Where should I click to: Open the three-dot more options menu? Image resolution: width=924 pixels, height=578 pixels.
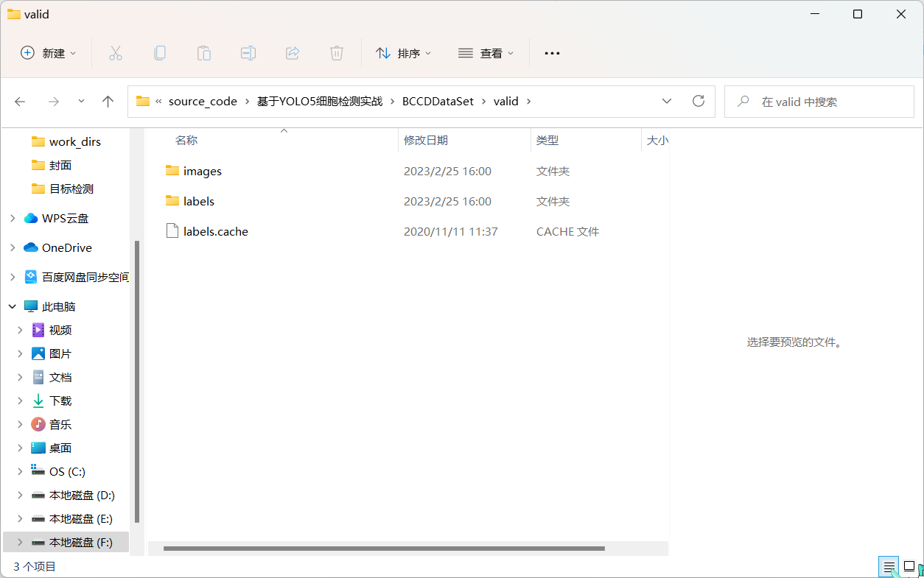(552, 53)
